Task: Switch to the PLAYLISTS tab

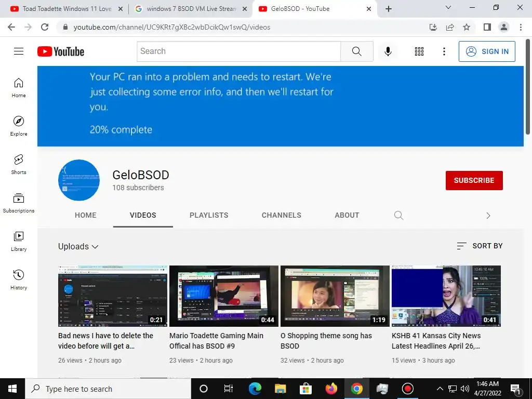Action: pos(209,216)
